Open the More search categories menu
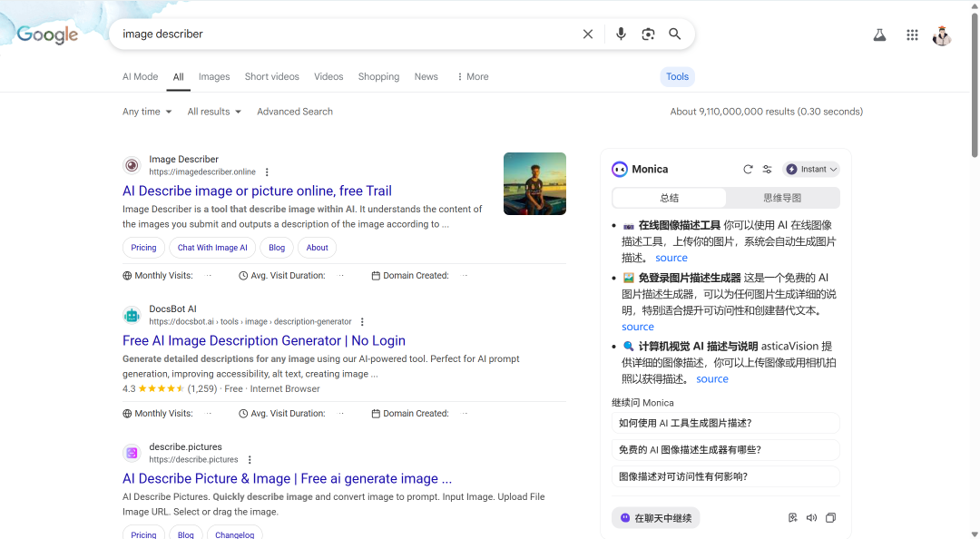The image size is (980, 539). (473, 76)
